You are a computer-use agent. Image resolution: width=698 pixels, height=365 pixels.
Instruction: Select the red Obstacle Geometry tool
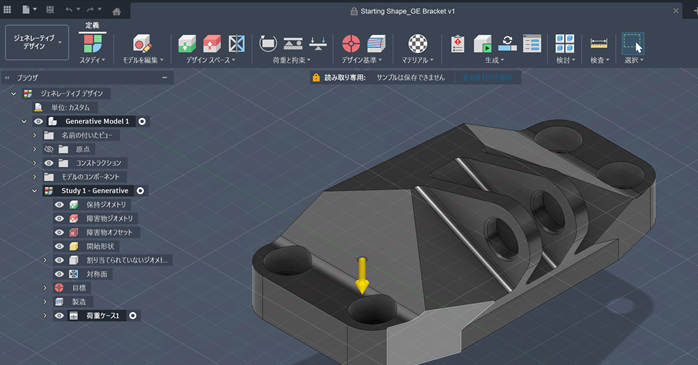pyautogui.click(x=212, y=44)
